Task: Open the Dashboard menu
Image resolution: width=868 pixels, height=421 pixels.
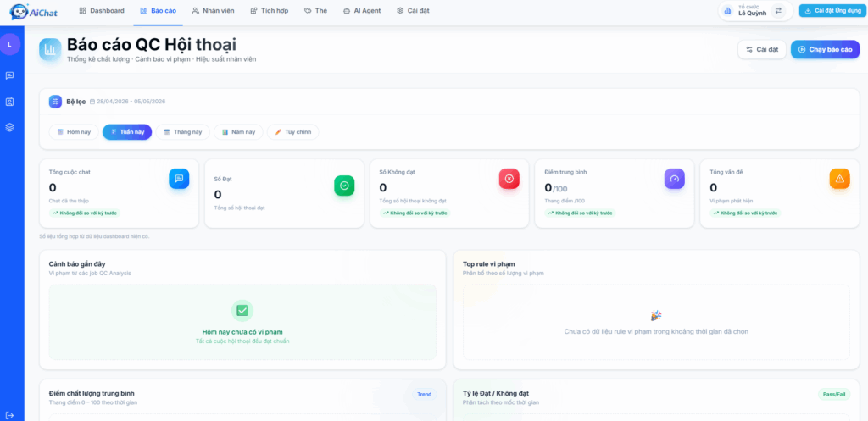Action: [x=102, y=10]
